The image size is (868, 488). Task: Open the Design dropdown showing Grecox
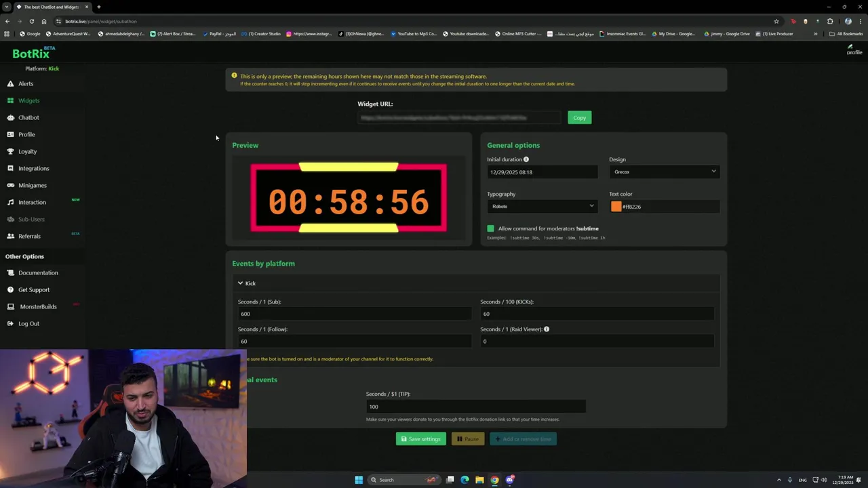(664, 172)
